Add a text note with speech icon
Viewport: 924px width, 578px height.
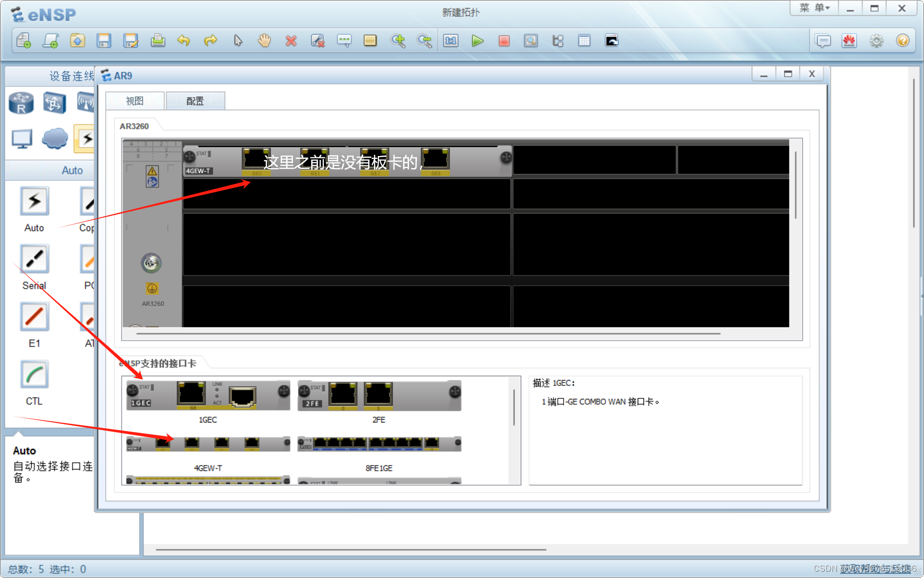click(x=344, y=41)
